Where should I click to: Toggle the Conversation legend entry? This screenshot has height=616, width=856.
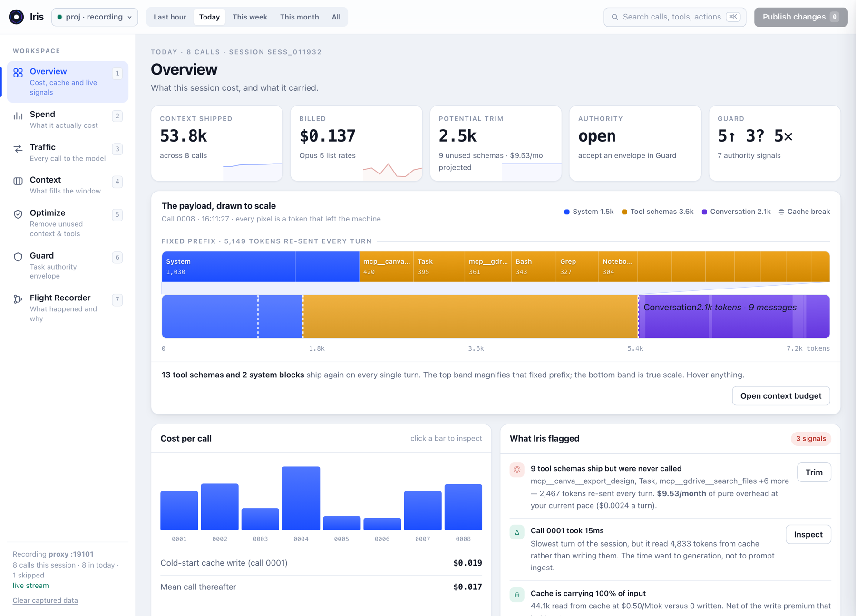pos(736,212)
